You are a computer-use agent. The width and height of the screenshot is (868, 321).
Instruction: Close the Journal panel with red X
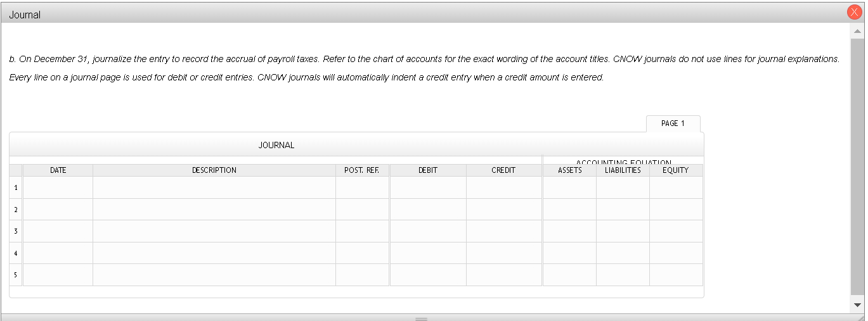(856, 13)
